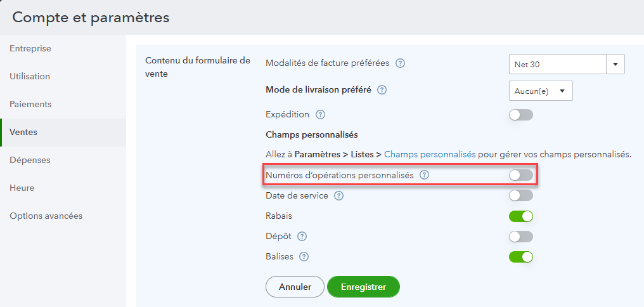The width and height of the screenshot is (644, 307).
Task: Click help icon beside Modalités de facture préférées
Action: coord(400,63)
